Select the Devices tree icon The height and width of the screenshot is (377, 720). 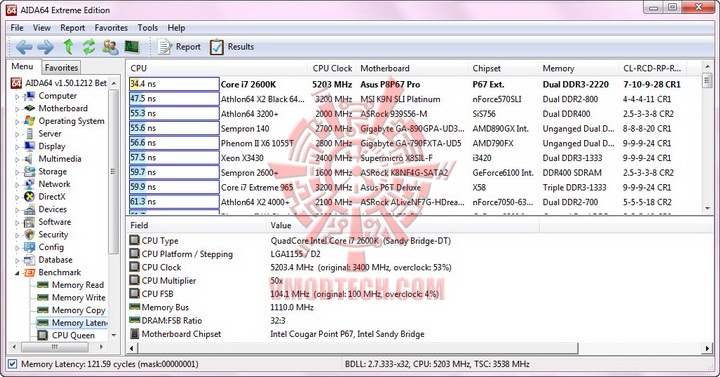(29, 209)
